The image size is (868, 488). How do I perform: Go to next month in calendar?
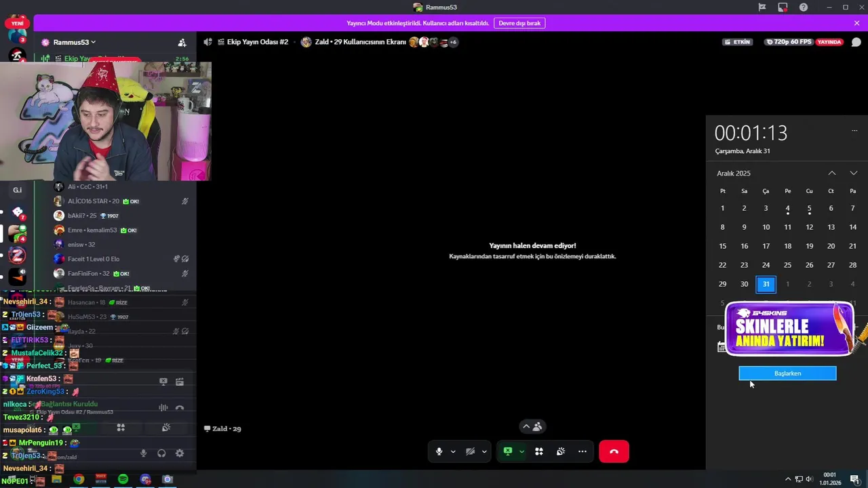(x=853, y=173)
